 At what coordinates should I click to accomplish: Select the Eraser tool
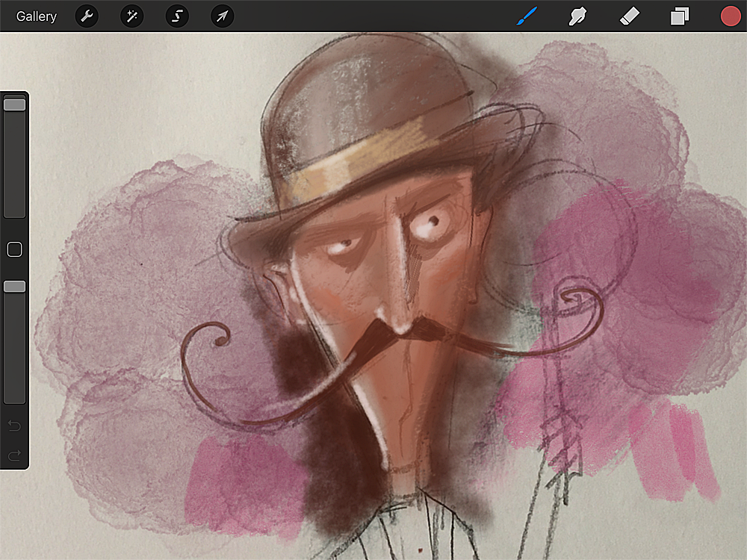[x=629, y=16]
